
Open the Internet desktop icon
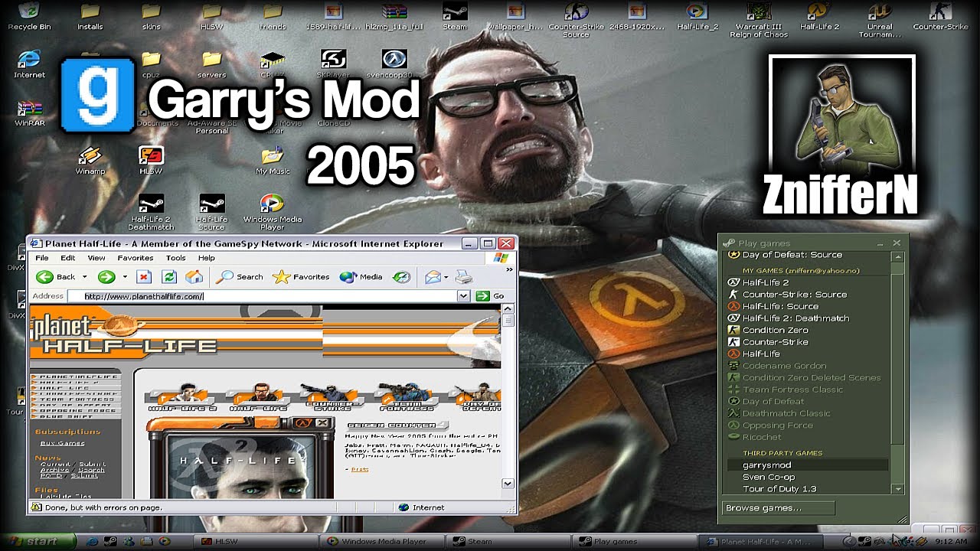pos(29,64)
